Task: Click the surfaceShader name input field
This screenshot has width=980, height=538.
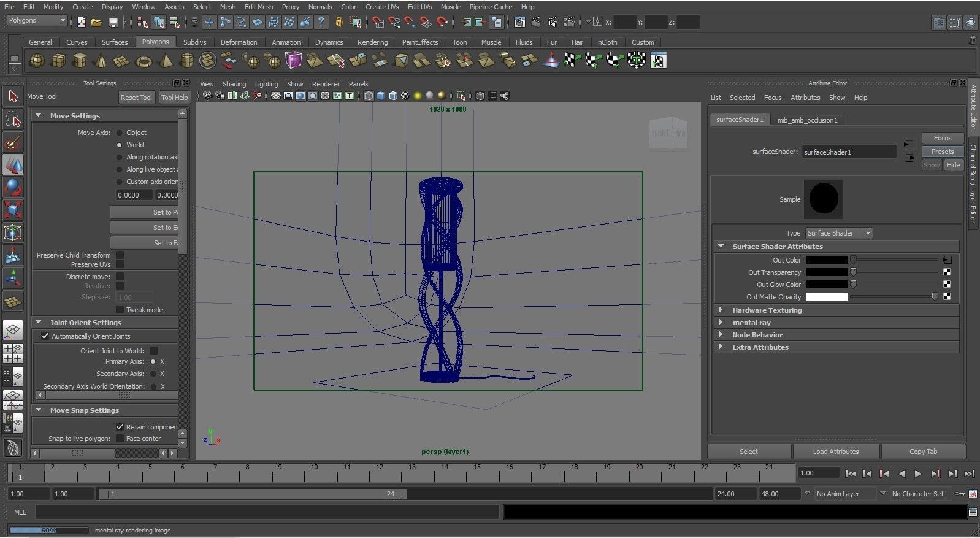Action: (849, 152)
